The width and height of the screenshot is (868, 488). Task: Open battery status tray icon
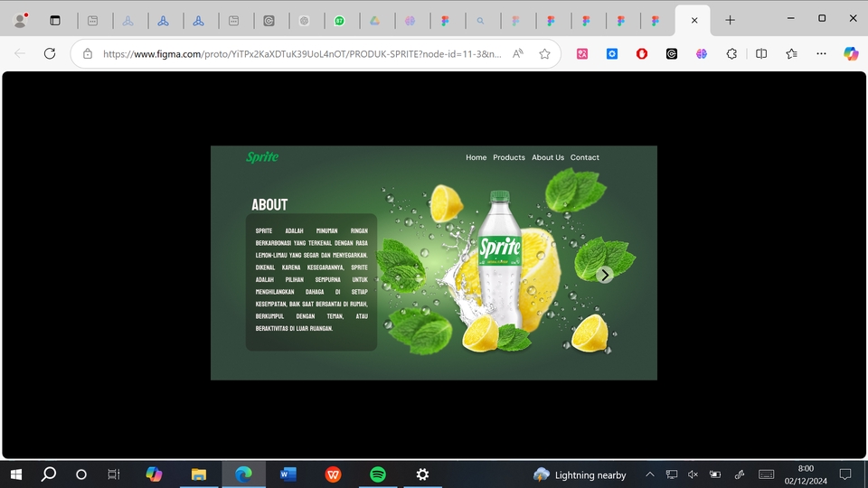(x=715, y=474)
